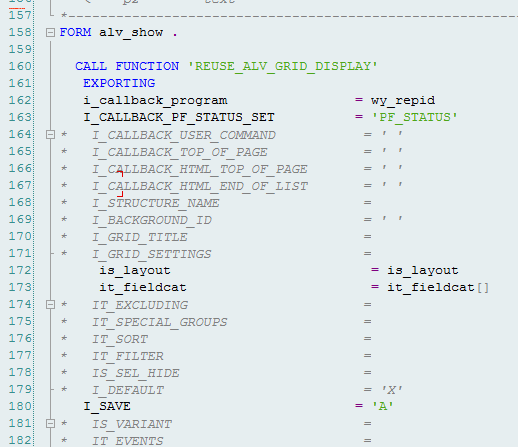Click the commented I_BACKGROUND_ID line
Viewport: 518px width, 447px height.
tap(152, 220)
